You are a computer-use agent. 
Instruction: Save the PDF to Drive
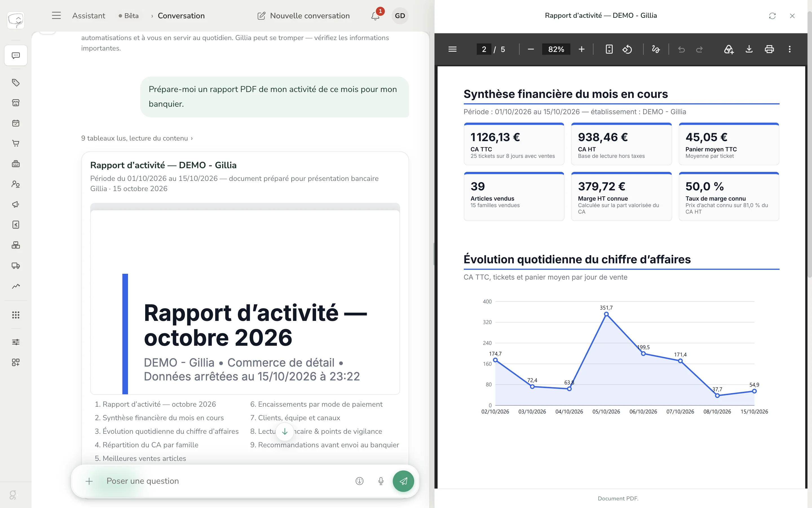(729, 49)
